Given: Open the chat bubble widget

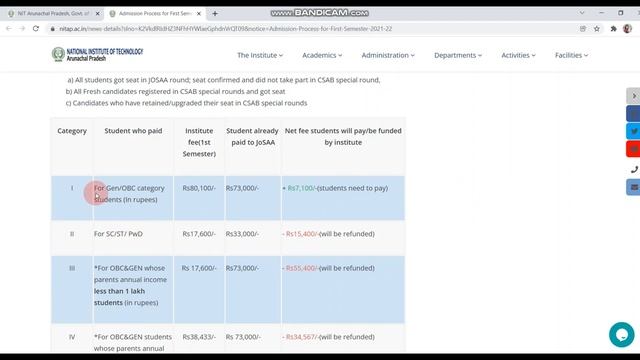Looking at the screenshot, I should (622, 335).
